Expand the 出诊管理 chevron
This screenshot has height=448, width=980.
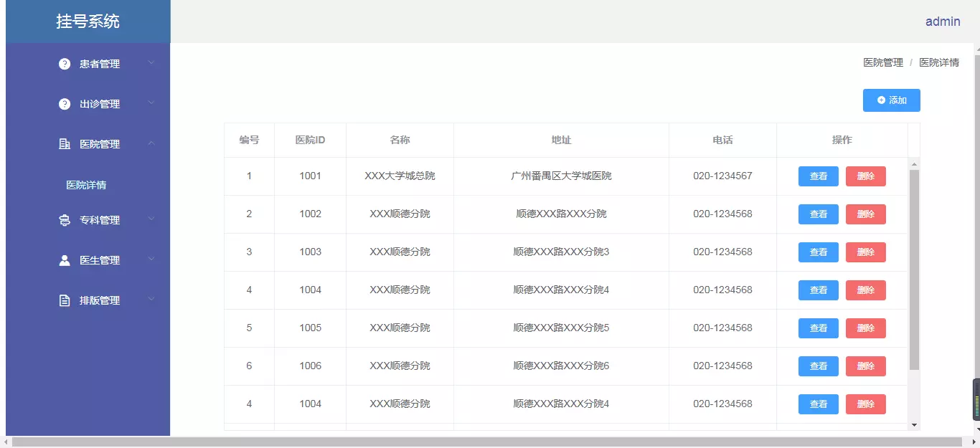[151, 103]
